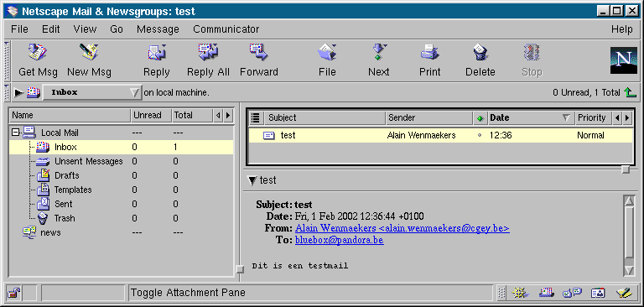This screenshot has height=307, width=644.
Task: Click the File toolbar icon
Action: pyautogui.click(x=327, y=53)
